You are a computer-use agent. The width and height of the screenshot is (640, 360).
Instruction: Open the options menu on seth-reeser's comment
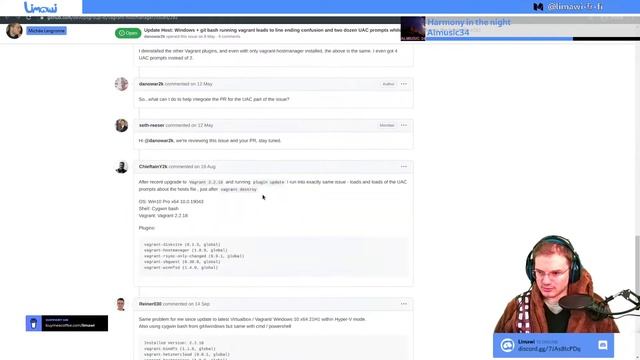pos(404,125)
